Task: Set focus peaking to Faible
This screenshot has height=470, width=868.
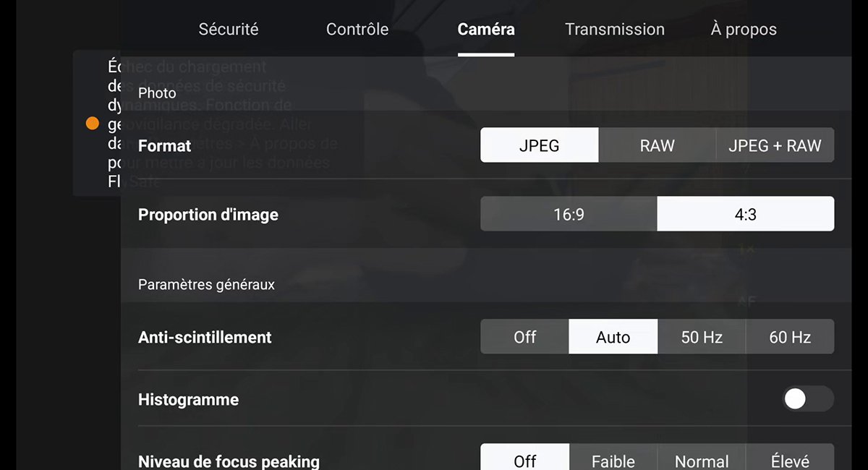Action: point(613,458)
